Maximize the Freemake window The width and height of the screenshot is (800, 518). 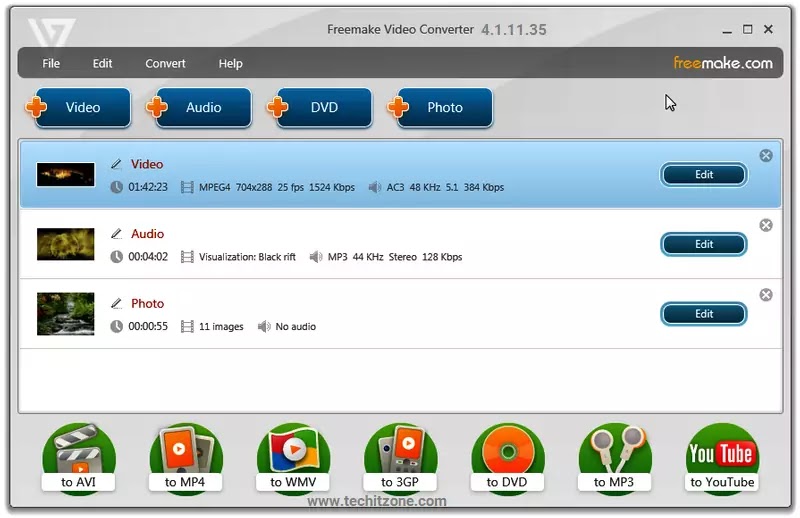747,29
